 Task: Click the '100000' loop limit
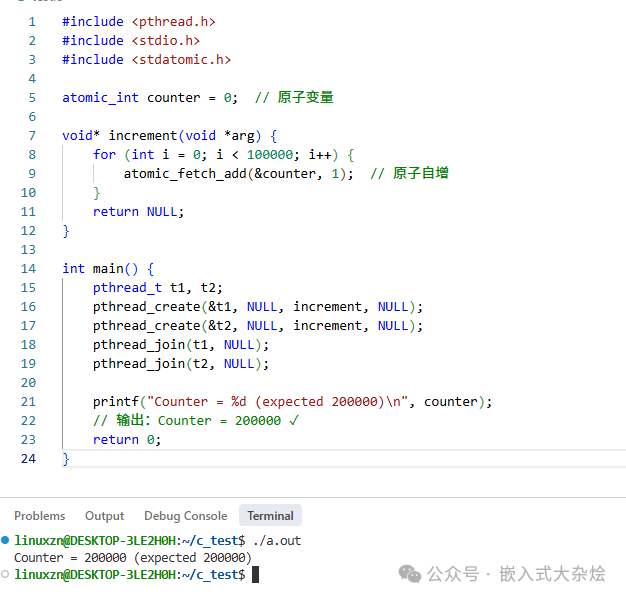pos(270,155)
